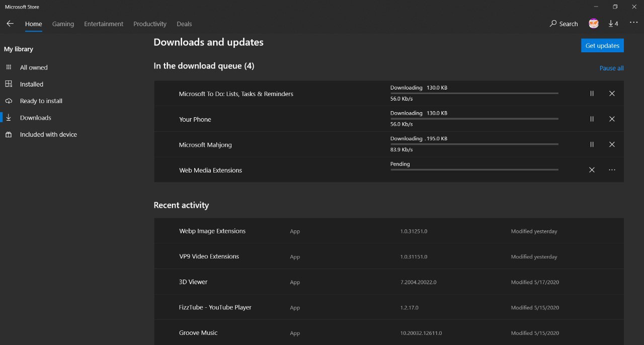Pause Your Phone download
Viewport: 644px width, 345px height.
pos(592,119)
